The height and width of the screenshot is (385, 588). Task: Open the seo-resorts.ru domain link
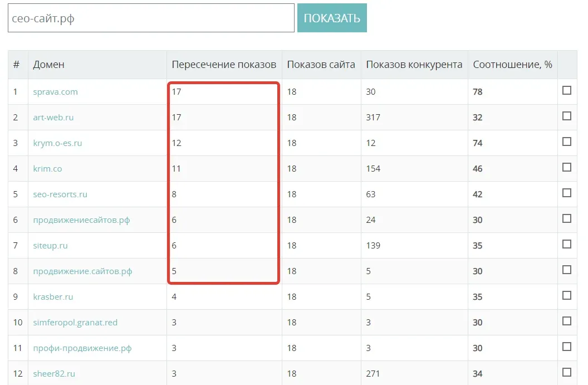pos(60,194)
